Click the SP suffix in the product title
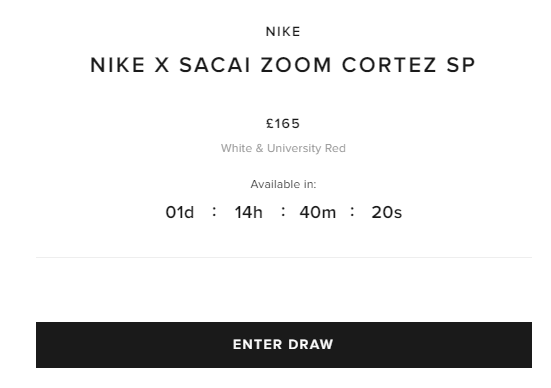The image size is (551, 388). tap(461, 65)
